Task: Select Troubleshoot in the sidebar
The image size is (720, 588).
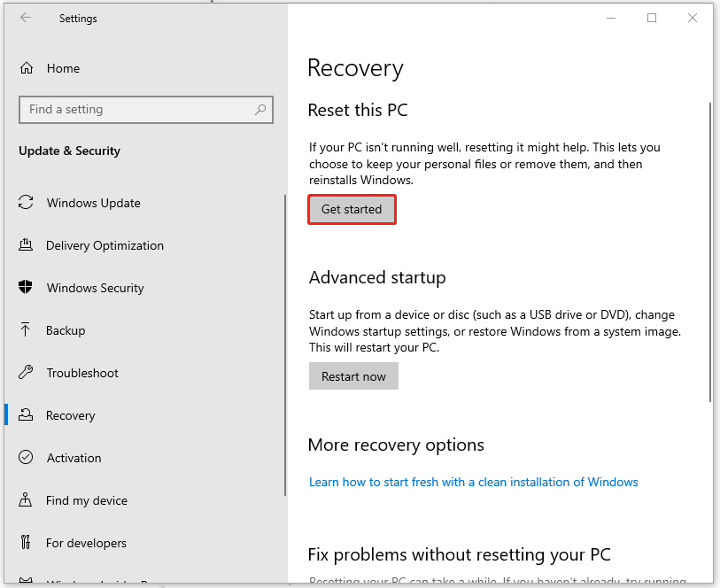Action: (82, 373)
